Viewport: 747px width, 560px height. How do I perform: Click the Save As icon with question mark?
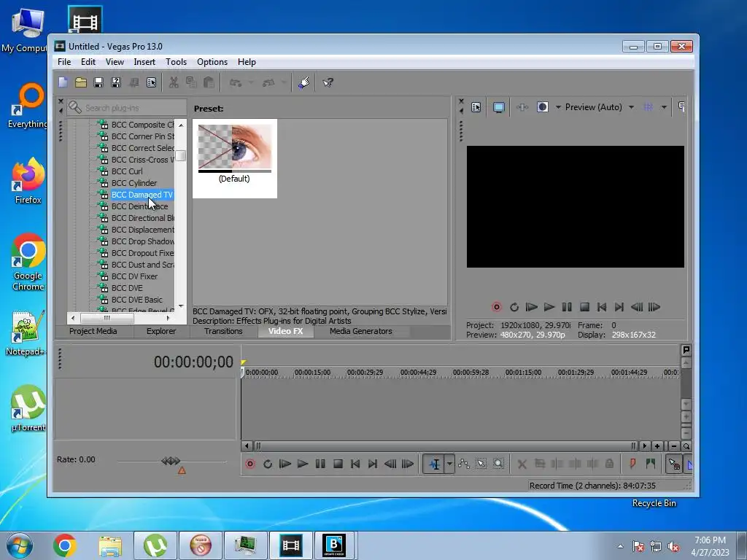tap(116, 82)
